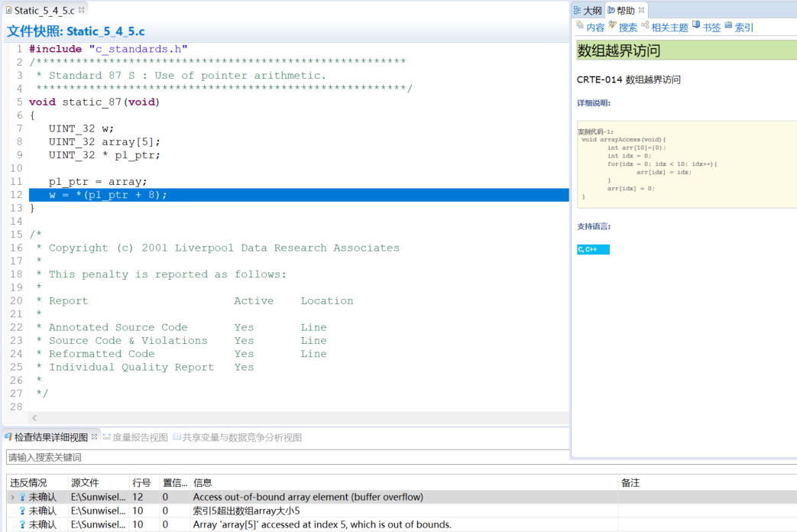Click the 内容 contents icon
Viewport: 797px width, 532px height.
[x=580, y=25]
